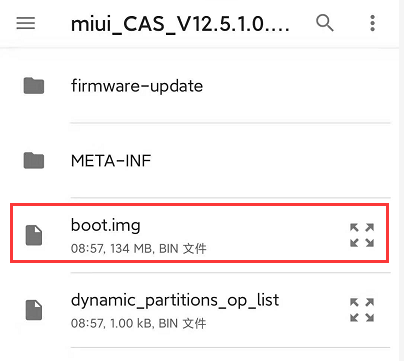
Task: Select the dynamic_partitions_op_list file icon
Action: (x=34, y=310)
